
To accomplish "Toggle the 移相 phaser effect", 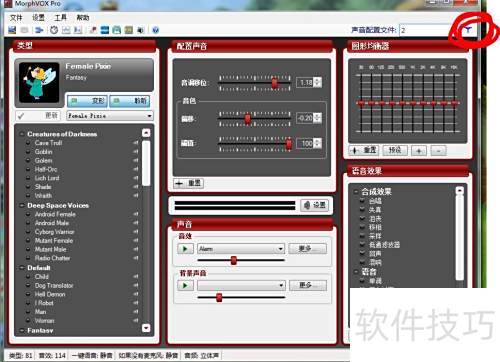I will [375, 227].
